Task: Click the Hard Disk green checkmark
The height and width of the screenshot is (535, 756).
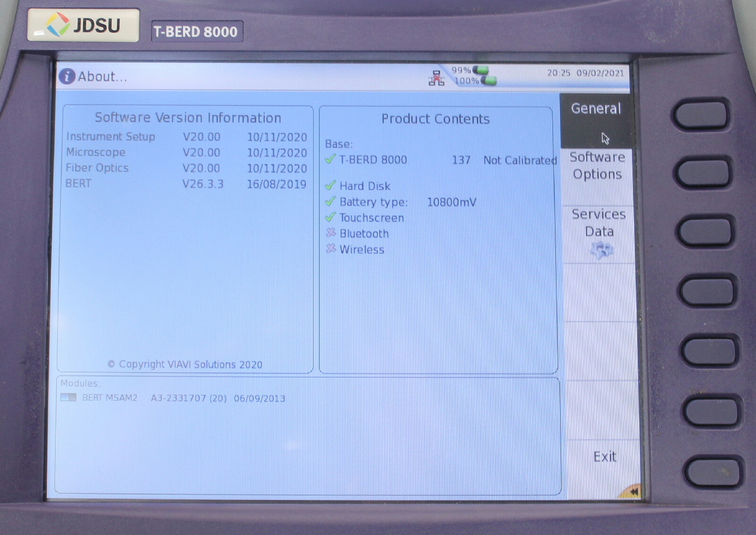Action: pos(330,185)
